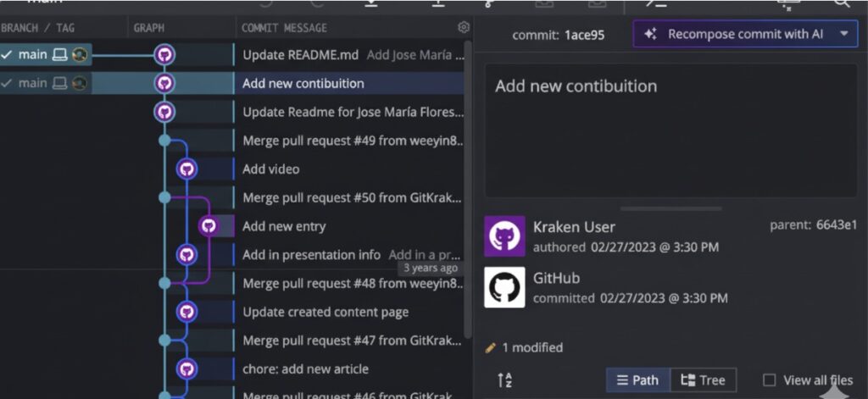Expand the Recompose commit with AI dropdown arrow
868x399 pixels.
click(843, 34)
